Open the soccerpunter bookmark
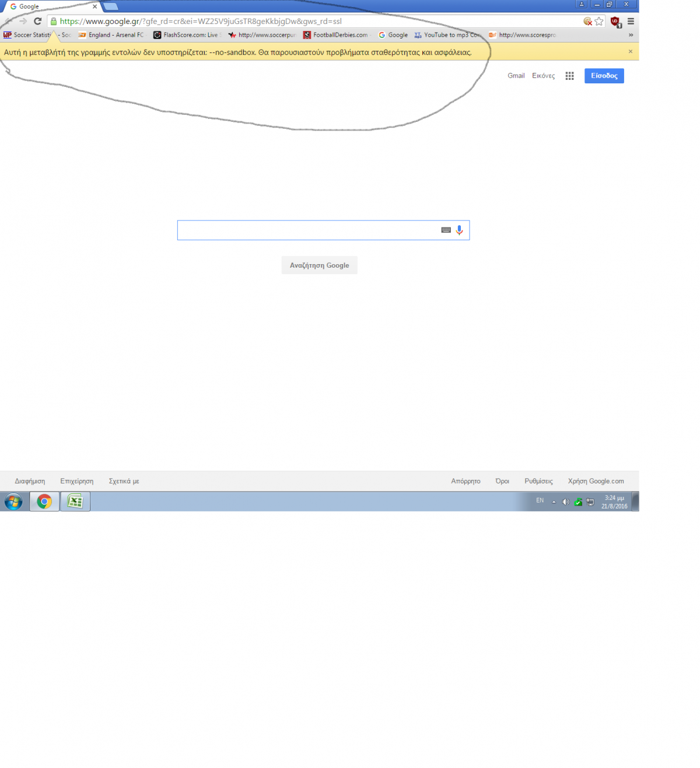The height and width of the screenshot is (768, 700). [262, 35]
